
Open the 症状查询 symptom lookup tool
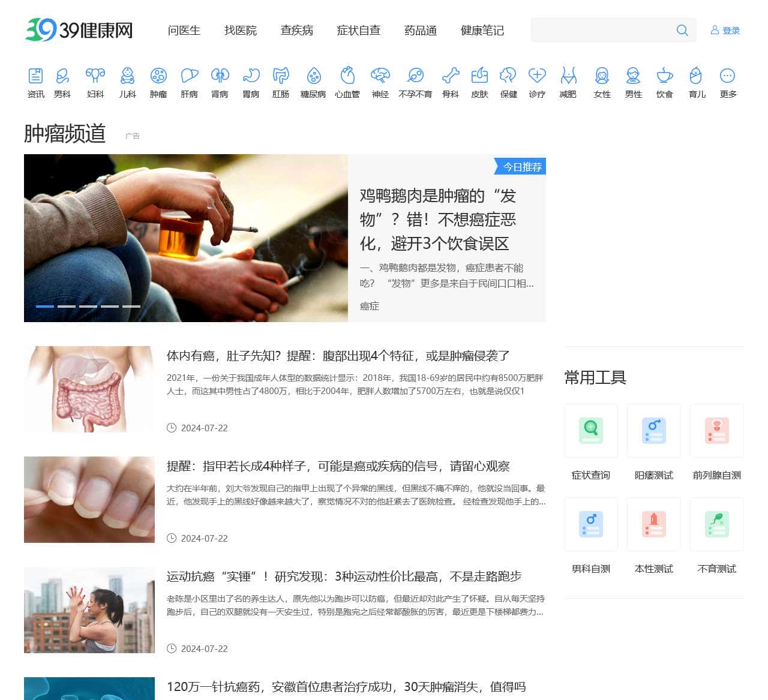pyautogui.click(x=591, y=431)
